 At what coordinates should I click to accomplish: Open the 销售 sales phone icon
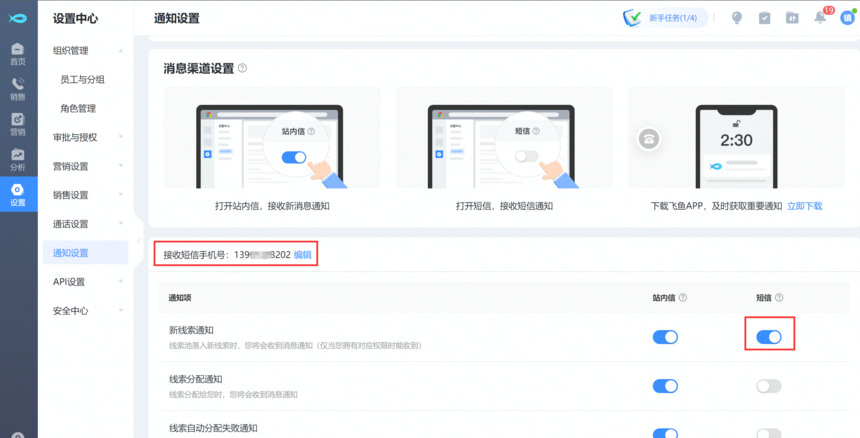[18, 89]
